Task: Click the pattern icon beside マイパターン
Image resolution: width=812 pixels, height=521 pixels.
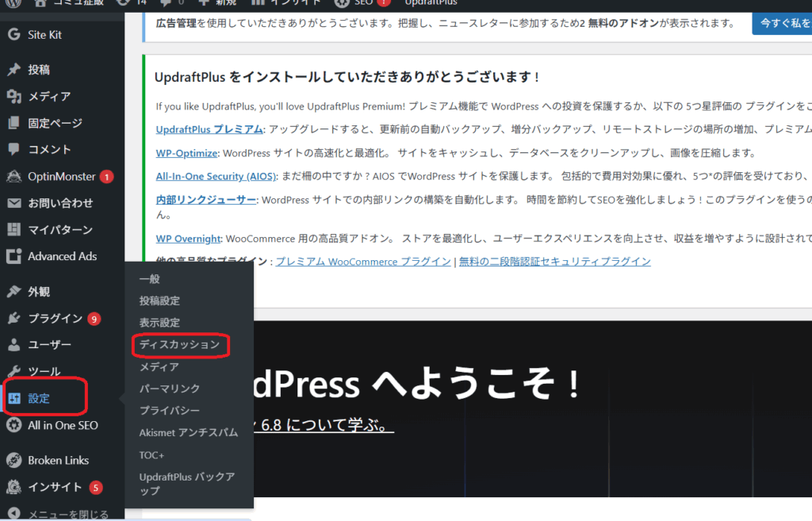Action: click(14, 229)
